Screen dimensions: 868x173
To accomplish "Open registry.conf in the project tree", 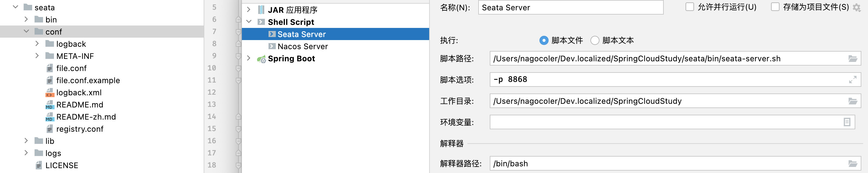I will click(79, 129).
